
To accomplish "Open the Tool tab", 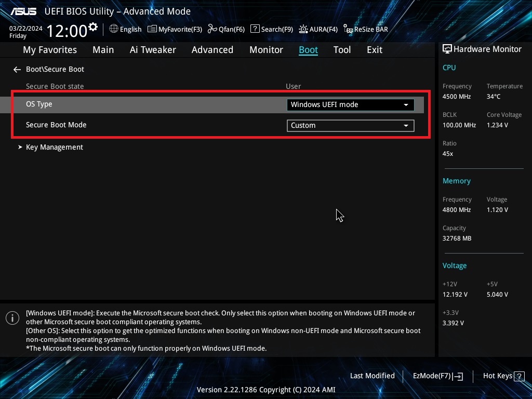I will (x=342, y=50).
